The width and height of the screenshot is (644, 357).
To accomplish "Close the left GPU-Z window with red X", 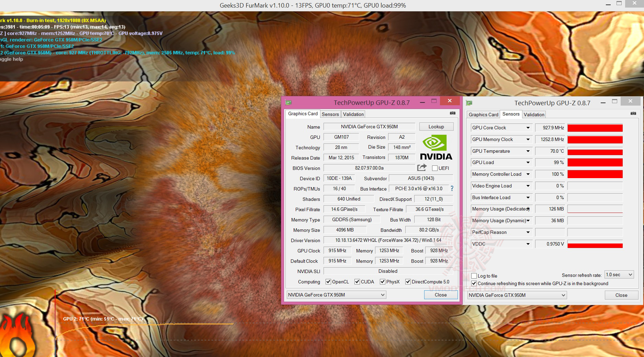I will click(450, 101).
